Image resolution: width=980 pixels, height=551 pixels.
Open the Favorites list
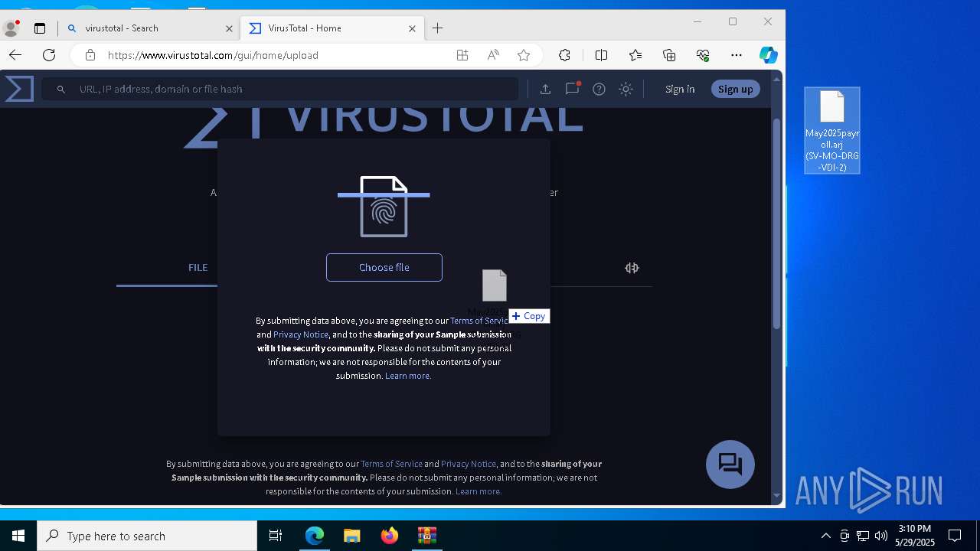(635, 55)
